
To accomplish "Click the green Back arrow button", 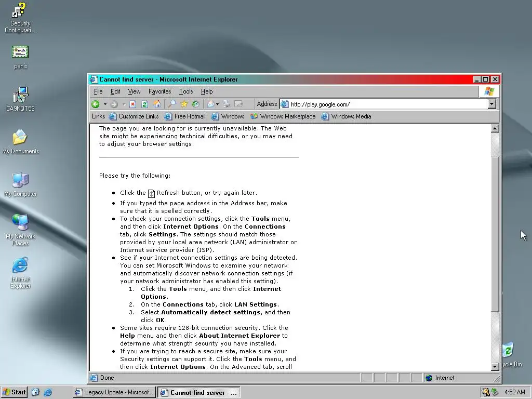I will point(96,104).
